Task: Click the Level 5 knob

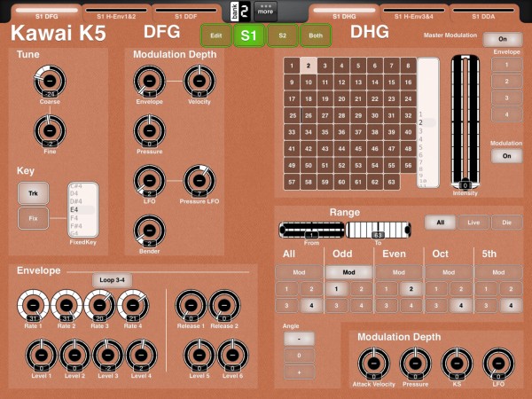Action: pos(199,356)
